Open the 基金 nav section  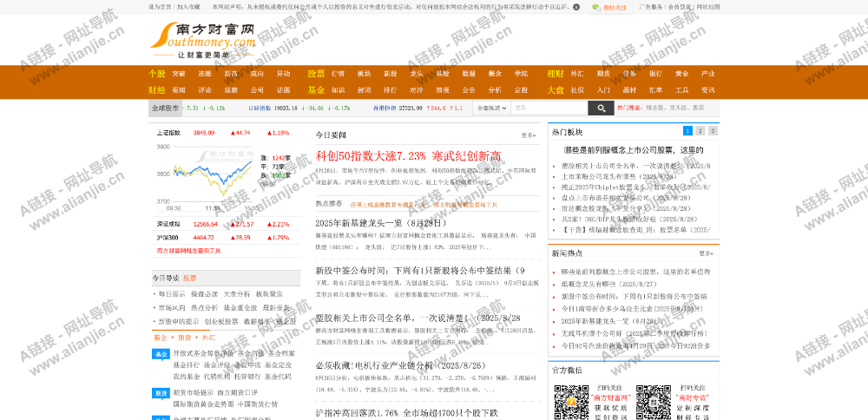click(316, 89)
